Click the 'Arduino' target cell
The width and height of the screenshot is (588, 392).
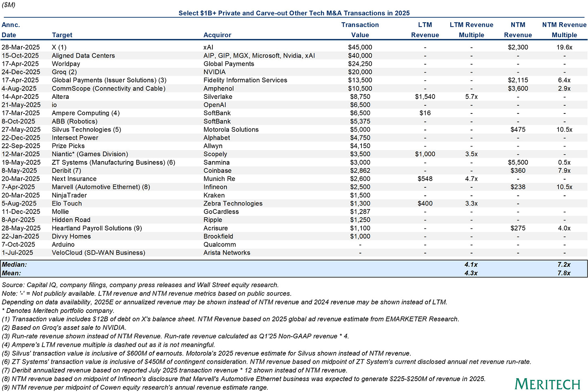point(63,245)
